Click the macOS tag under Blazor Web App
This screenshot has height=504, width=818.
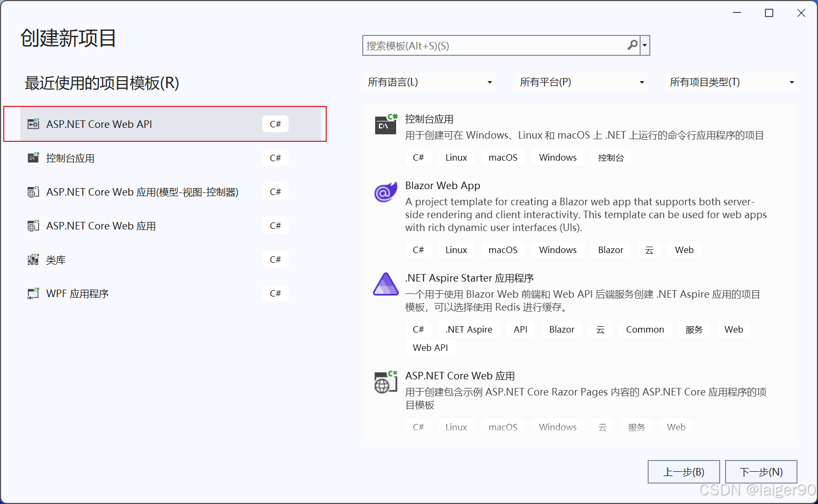coord(503,250)
